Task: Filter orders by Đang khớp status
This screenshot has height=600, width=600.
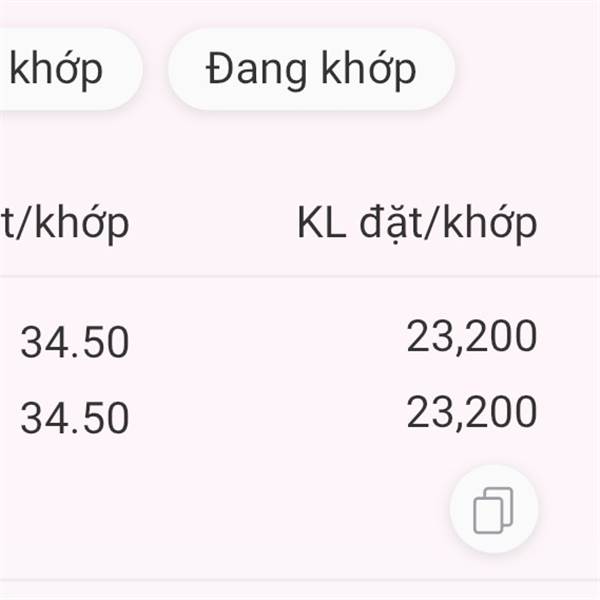Action: tap(311, 69)
